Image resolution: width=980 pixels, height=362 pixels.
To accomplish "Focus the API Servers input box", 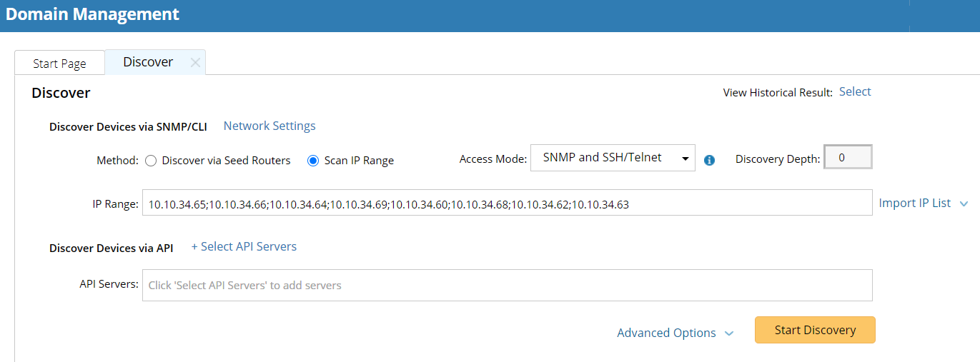I will tap(507, 285).
